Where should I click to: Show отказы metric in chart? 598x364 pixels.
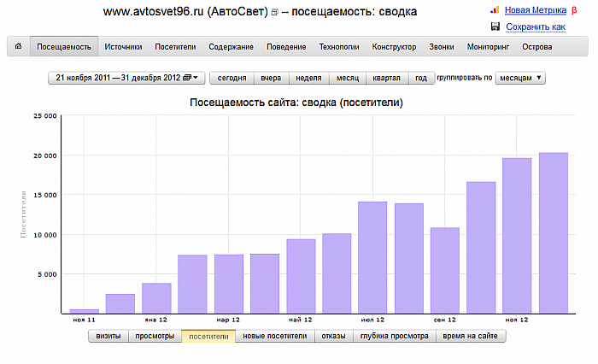point(333,336)
